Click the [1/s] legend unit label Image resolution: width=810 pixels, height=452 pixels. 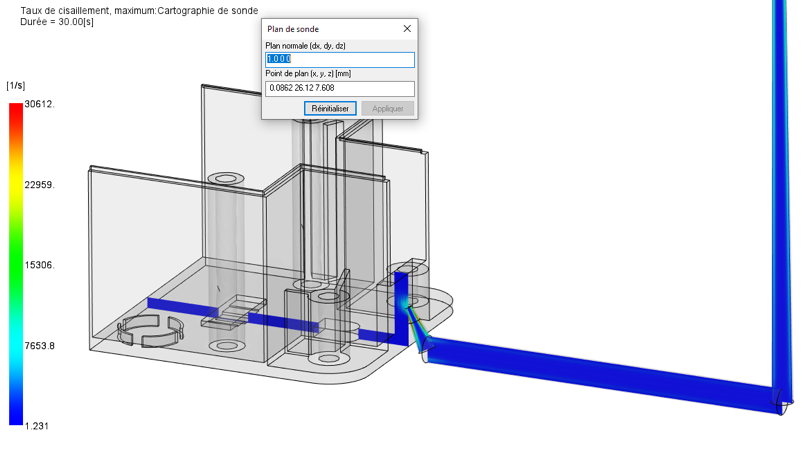(16, 85)
